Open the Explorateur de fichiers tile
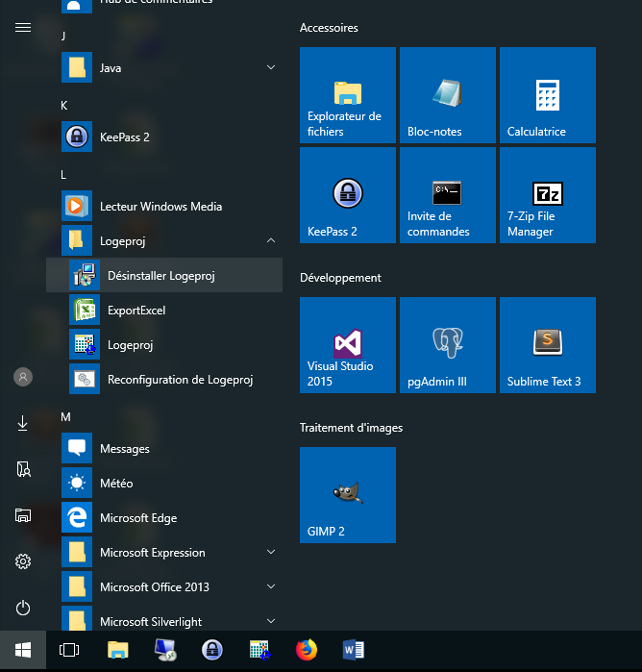642x672 pixels. point(348,95)
